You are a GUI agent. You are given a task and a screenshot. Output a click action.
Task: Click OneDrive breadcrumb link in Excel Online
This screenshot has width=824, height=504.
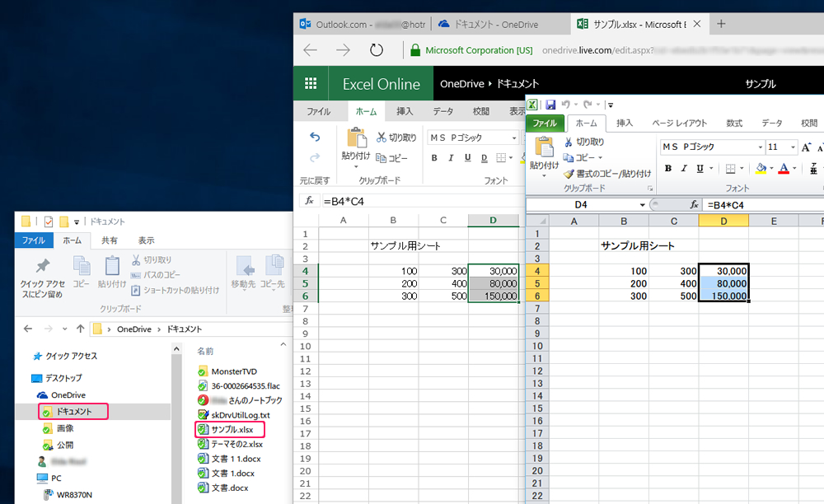(462, 83)
